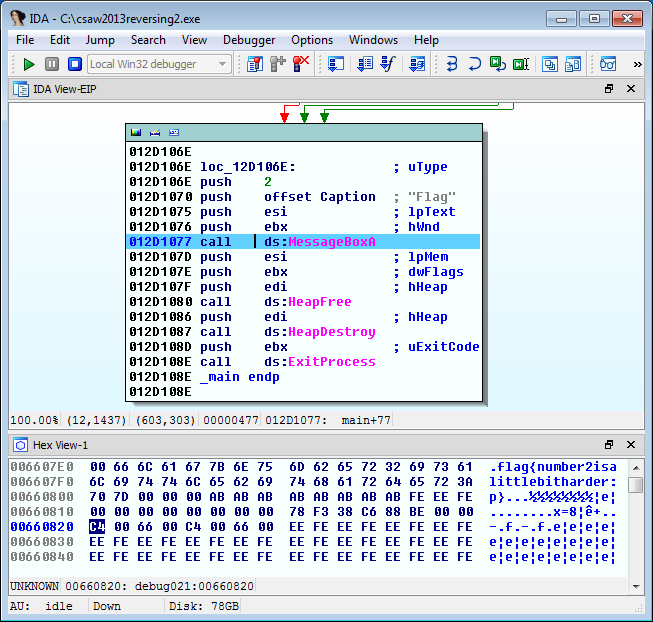Viewport: 653px width, 622px height.
Task: Click the Run Until Return icon
Action: tap(497, 65)
